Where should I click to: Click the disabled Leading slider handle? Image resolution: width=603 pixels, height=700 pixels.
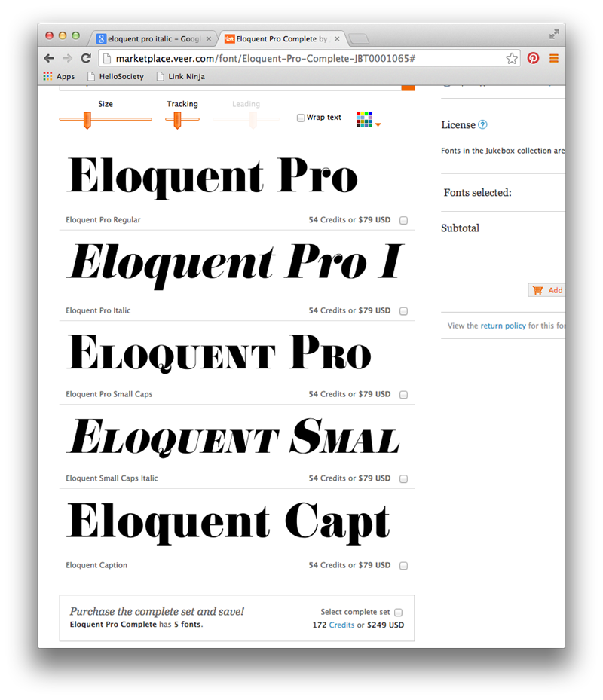click(253, 120)
